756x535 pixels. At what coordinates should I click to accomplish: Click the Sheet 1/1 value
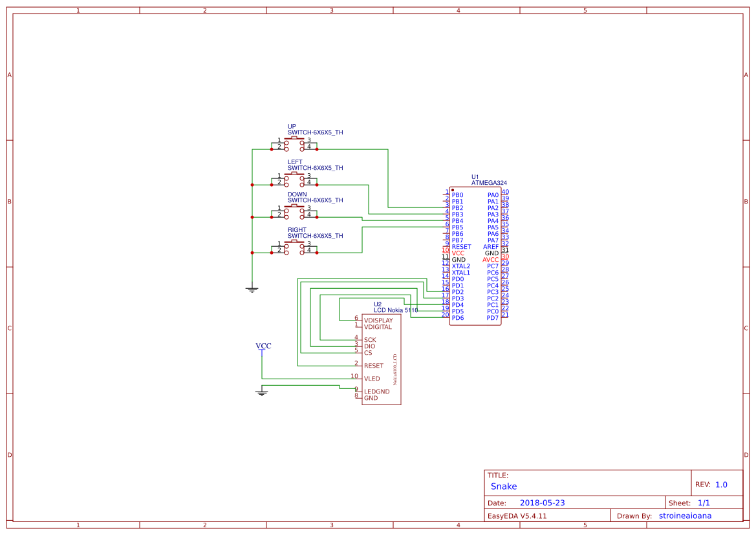704,503
